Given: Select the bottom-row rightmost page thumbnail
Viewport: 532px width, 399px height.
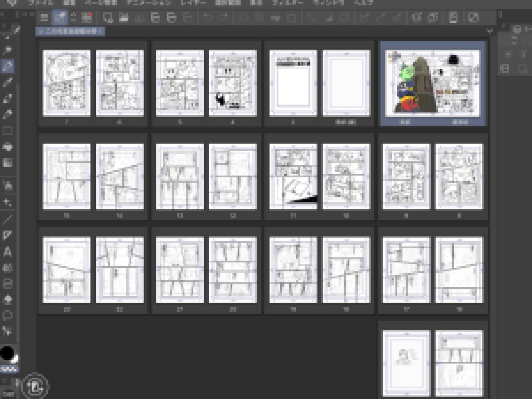Looking at the screenshot, I should [460, 364].
